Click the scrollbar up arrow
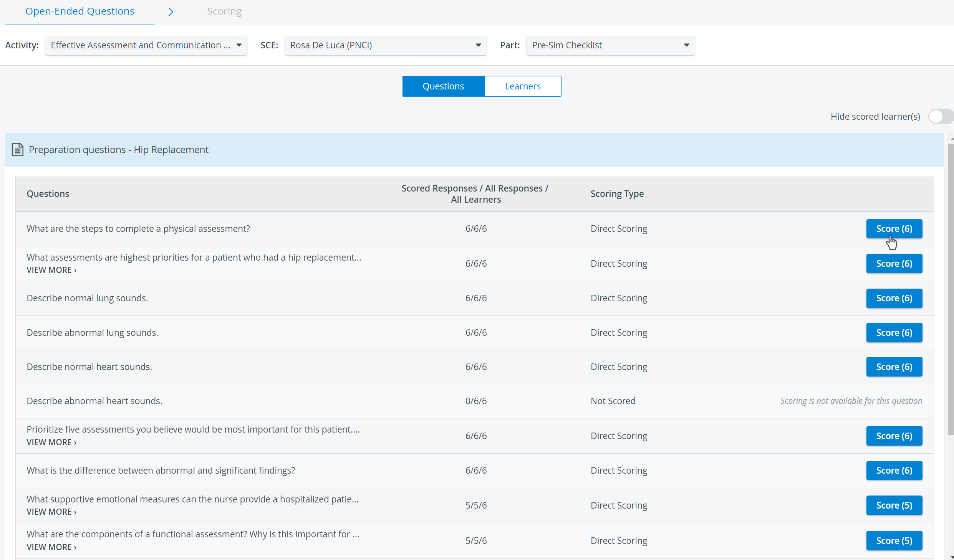The width and height of the screenshot is (954, 560). 952,138
